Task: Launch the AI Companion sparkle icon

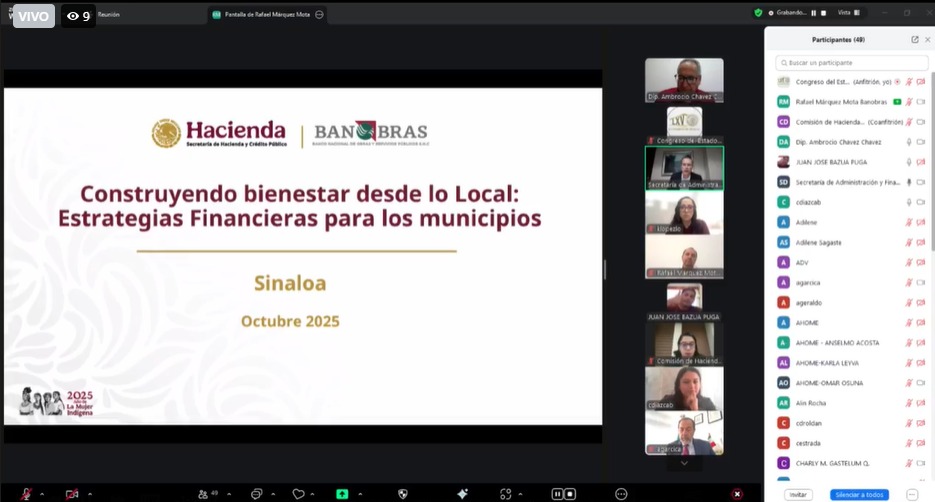Action: [462, 494]
